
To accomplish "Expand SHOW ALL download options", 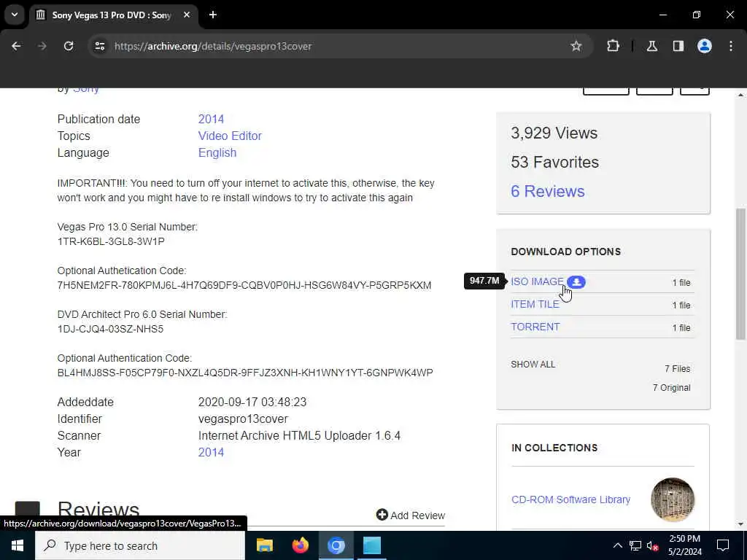I will coord(533,365).
